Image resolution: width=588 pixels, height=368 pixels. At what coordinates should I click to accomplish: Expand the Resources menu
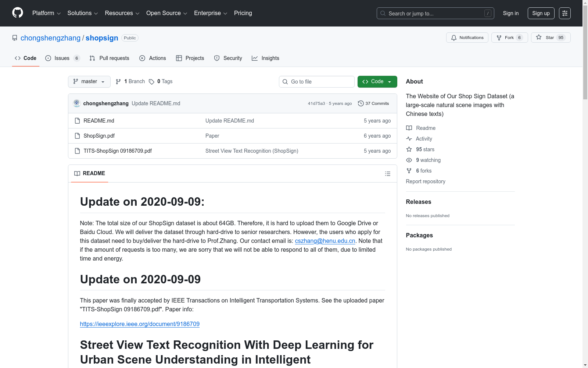pos(122,13)
